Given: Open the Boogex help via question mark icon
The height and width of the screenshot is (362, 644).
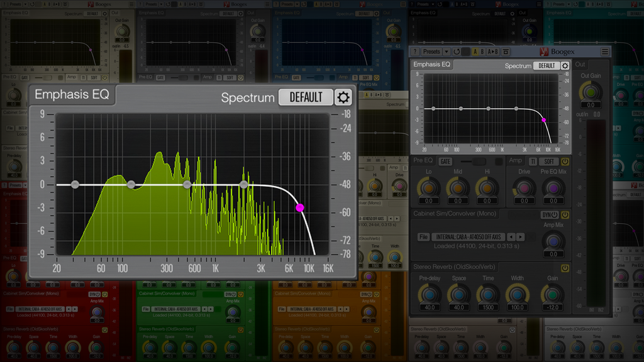Looking at the screenshot, I should (414, 52).
